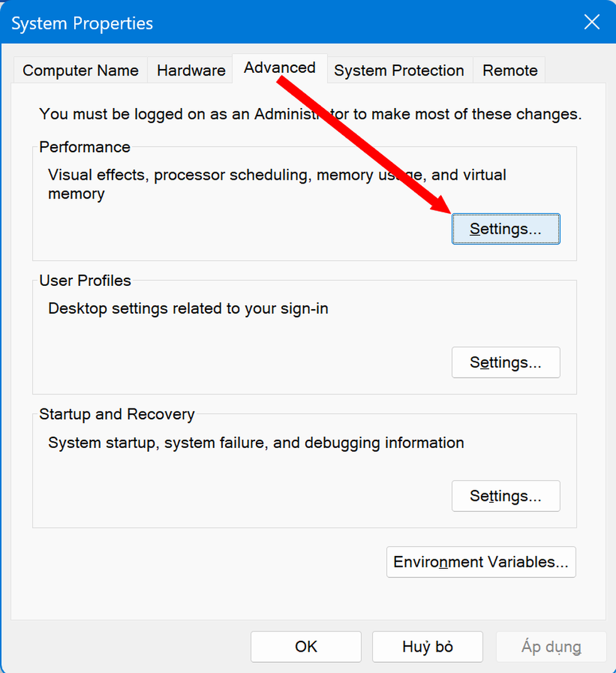Screen dimensions: 616x673
Task: Select the Advanced tab
Action: point(280,68)
